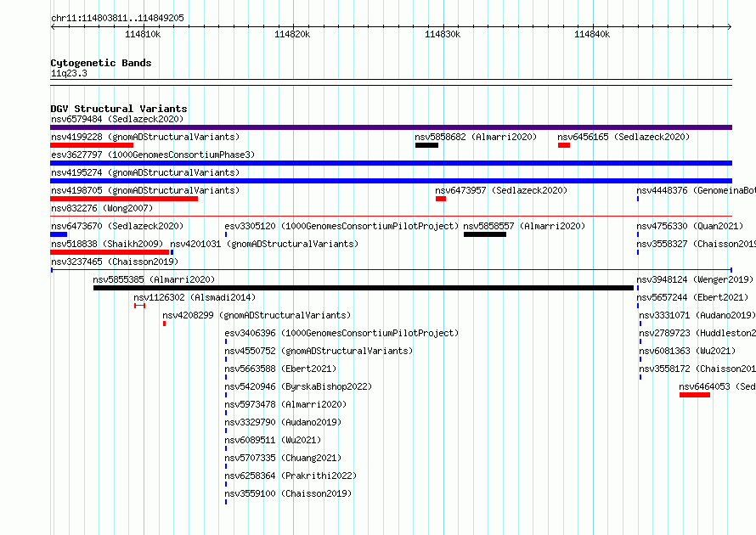
Task: Open nsv3559100 (Chaisson2019) label
Action: pos(288,493)
